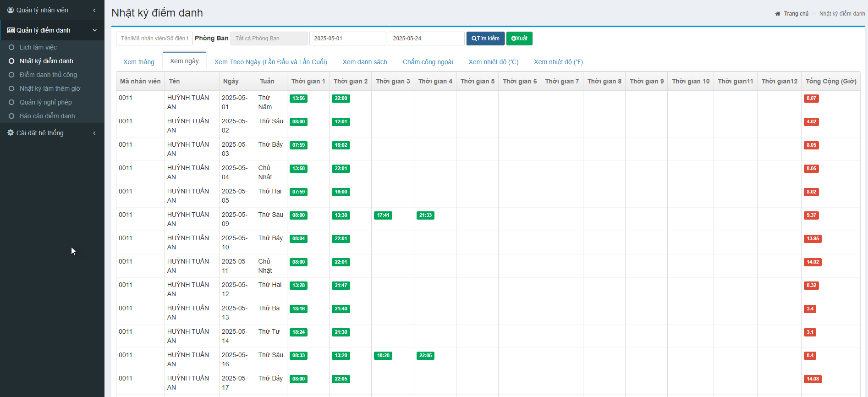Click the circle icon next to Lịch làm việc
Viewport: 868px width, 397px height.
pos(11,47)
